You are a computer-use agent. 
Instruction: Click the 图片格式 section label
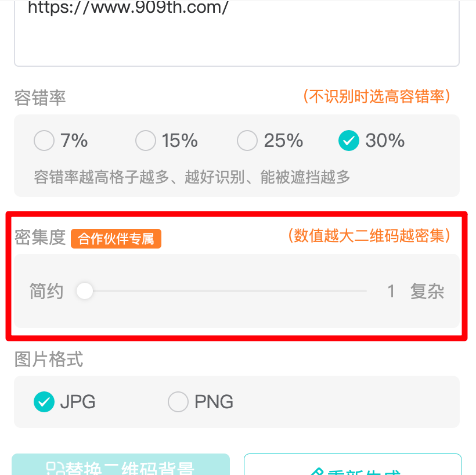click(49, 359)
